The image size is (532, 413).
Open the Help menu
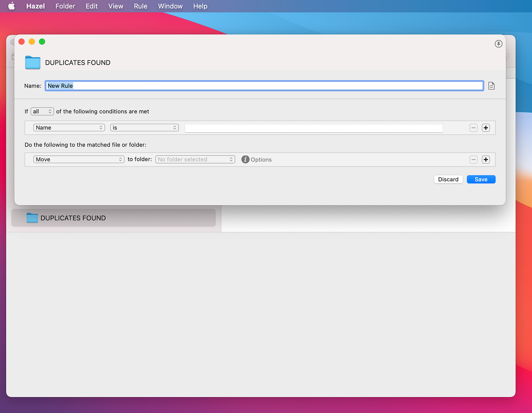[200, 6]
